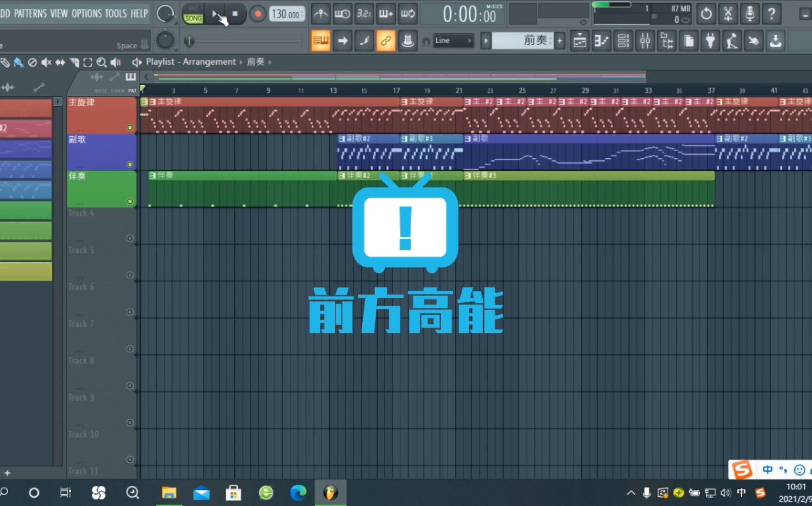Select the playlist delete tool
812x506 pixels.
coord(32,62)
